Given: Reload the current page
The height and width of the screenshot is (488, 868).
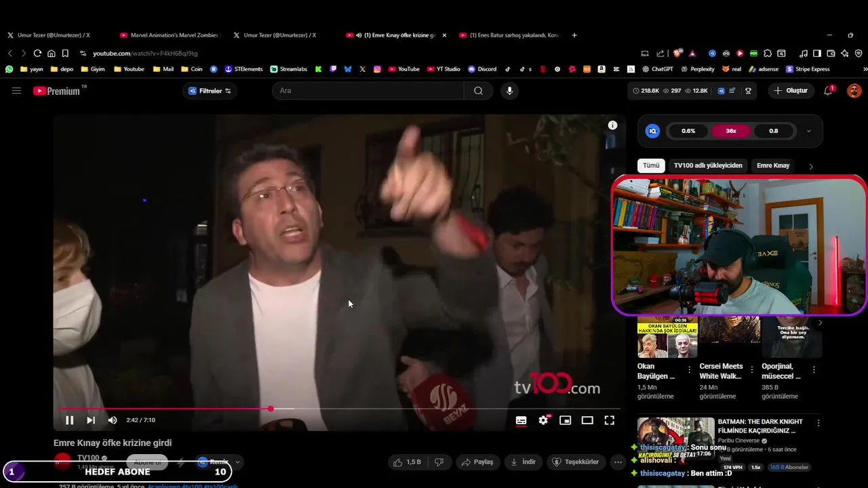Looking at the screenshot, I should [37, 53].
